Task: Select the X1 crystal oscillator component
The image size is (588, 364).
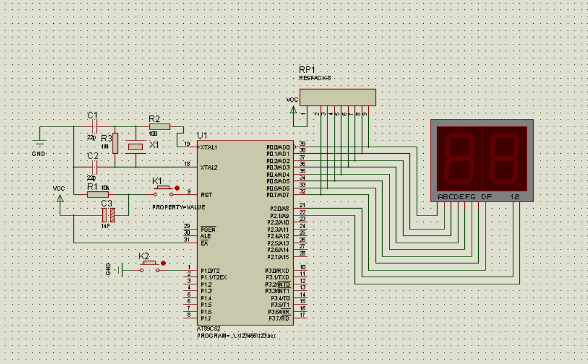Action: (135, 147)
